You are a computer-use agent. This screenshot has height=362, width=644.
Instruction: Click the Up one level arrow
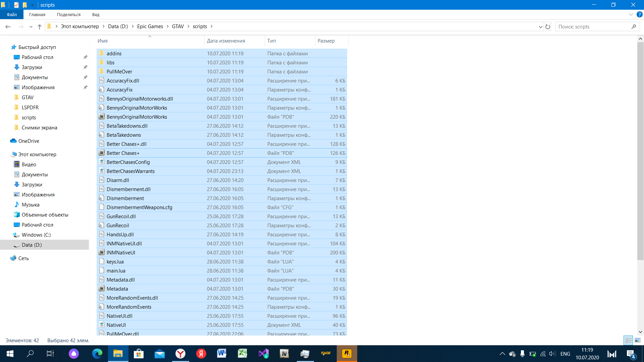pyautogui.click(x=40, y=27)
